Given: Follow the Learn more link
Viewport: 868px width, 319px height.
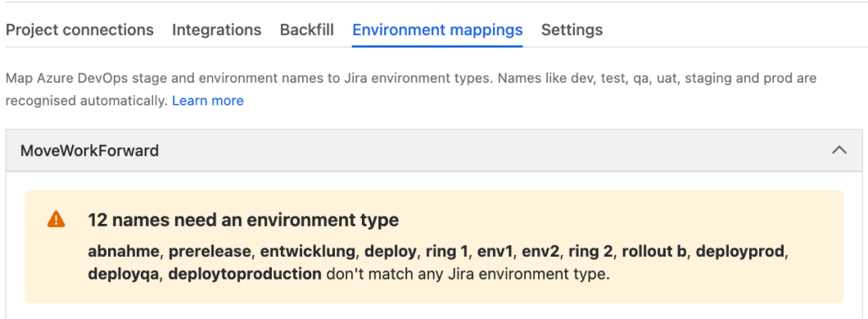Looking at the screenshot, I should 208,100.
